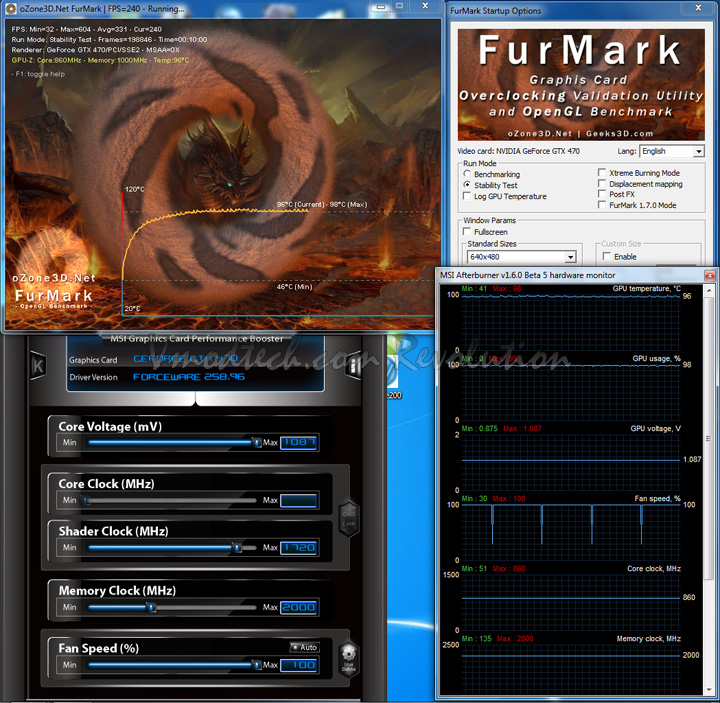The height and width of the screenshot is (703, 720).
Task: Click Shader Clock value field 1720
Action: point(298,548)
